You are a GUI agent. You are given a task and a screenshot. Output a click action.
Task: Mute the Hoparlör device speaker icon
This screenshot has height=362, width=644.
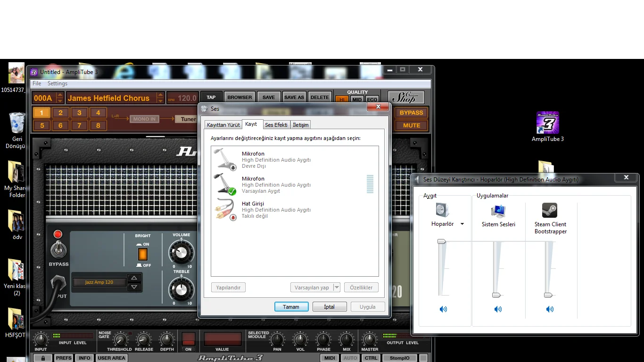(x=443, y=309)
